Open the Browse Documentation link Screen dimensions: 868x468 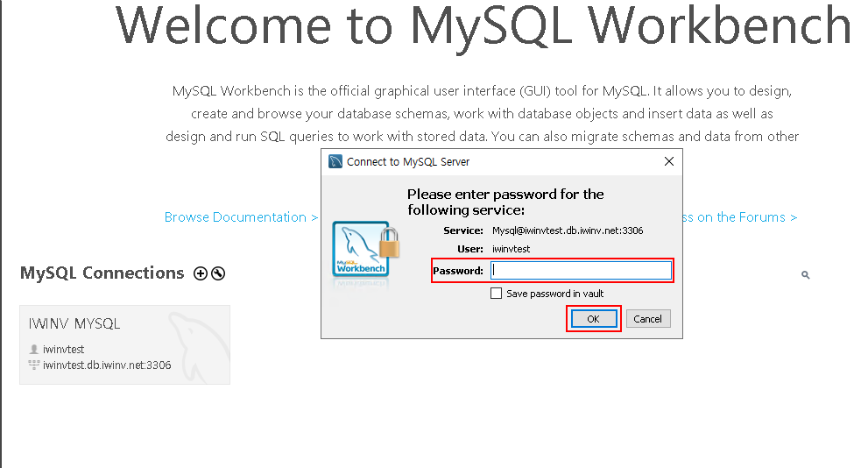242,217
